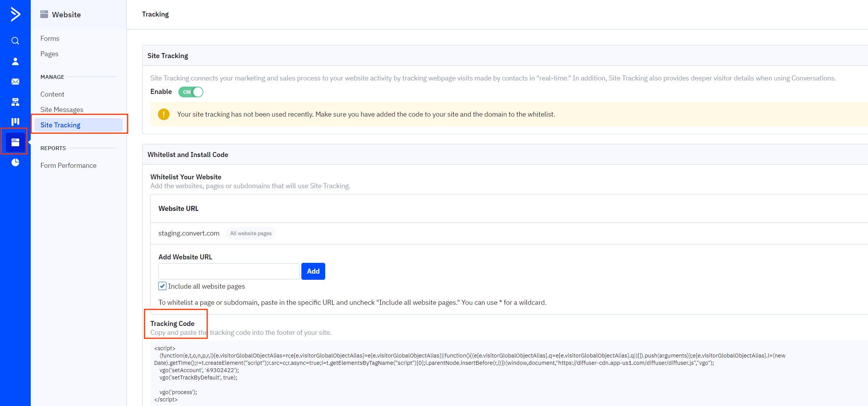Open Contacts via the person icon
Image resolution: width=868 pixels, height=406 pixels.
[x=15, y=61]
